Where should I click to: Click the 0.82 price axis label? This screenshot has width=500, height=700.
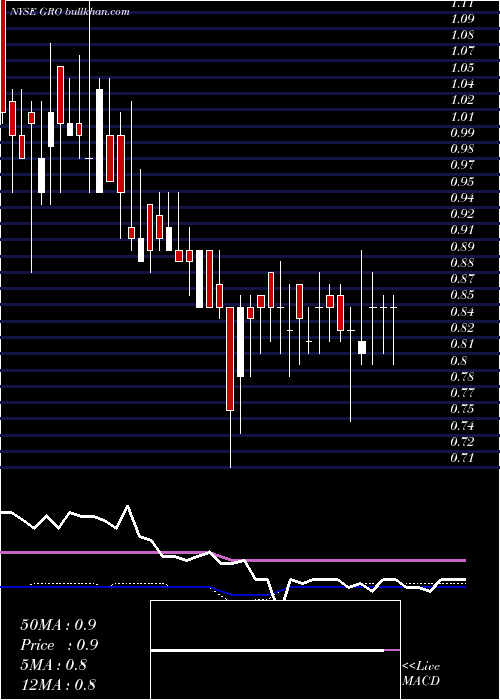[462, 328]
